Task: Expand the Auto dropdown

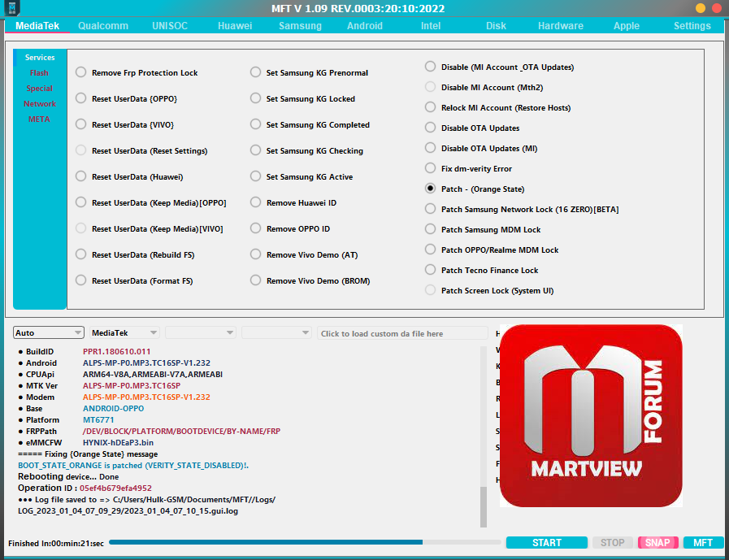Action: (48, 332)
